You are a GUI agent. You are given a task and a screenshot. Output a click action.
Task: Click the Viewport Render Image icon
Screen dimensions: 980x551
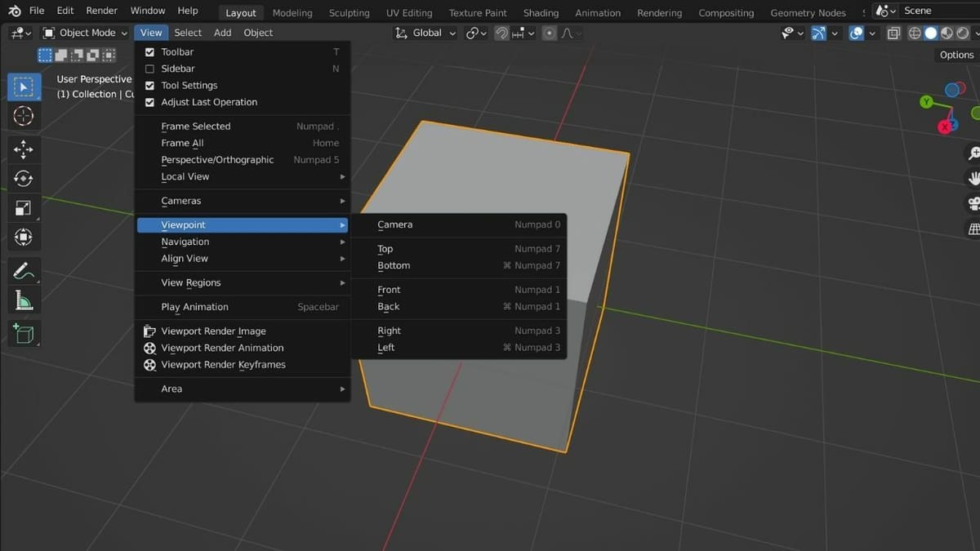coord(149,331)
